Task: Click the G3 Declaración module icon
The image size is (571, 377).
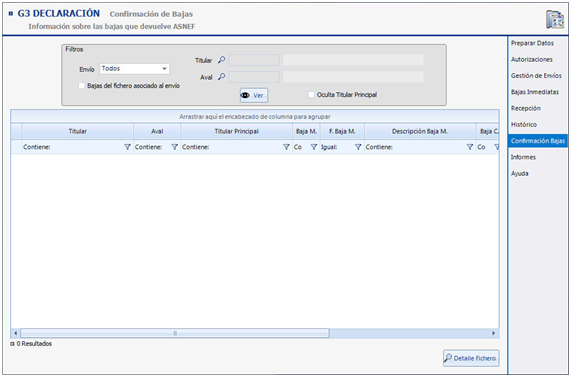Action: click(x=555, y=19)
